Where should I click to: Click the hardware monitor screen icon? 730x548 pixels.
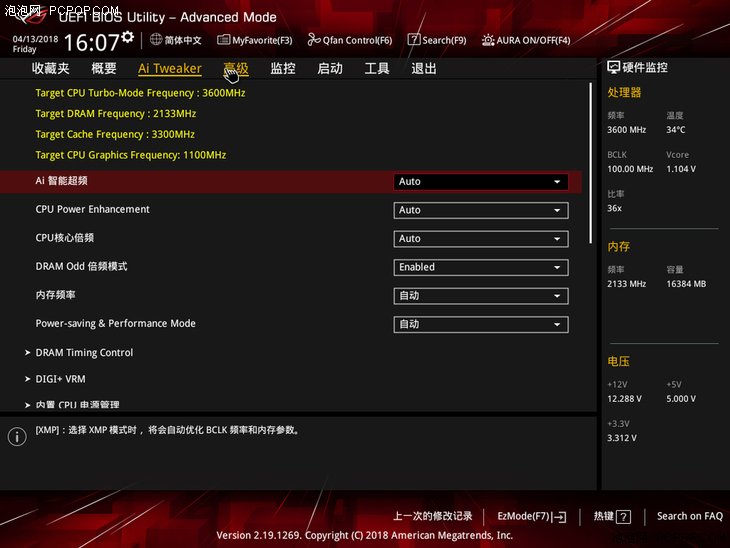[x=614, y=68]
